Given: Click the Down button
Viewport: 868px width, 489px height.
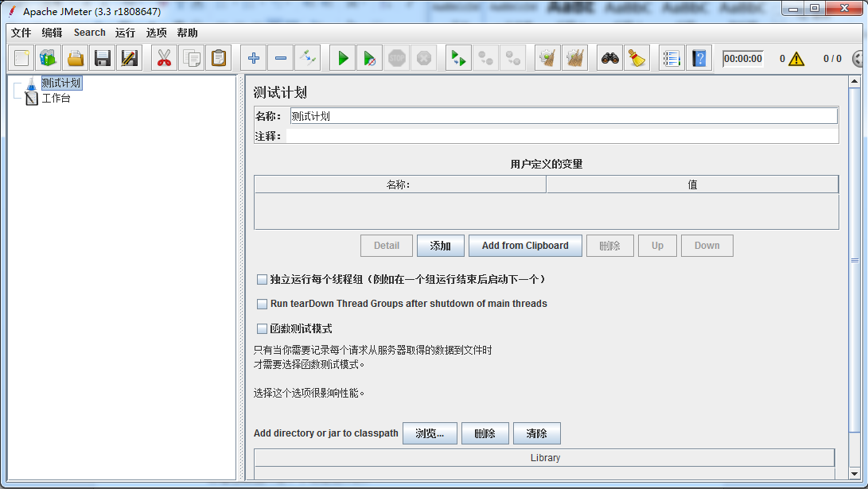Looking at the screenshot, I should point(707,246).
